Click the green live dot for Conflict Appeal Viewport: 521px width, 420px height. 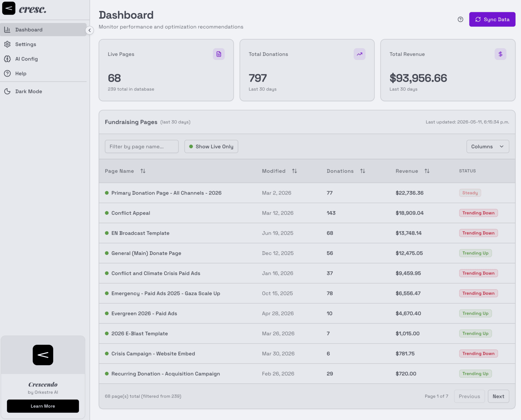pyautogui.click(x=107, y=213)
